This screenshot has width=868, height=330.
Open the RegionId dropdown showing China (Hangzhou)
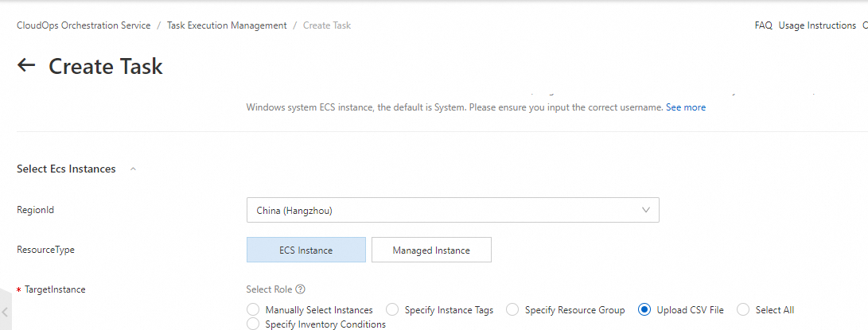click(453, 211)
